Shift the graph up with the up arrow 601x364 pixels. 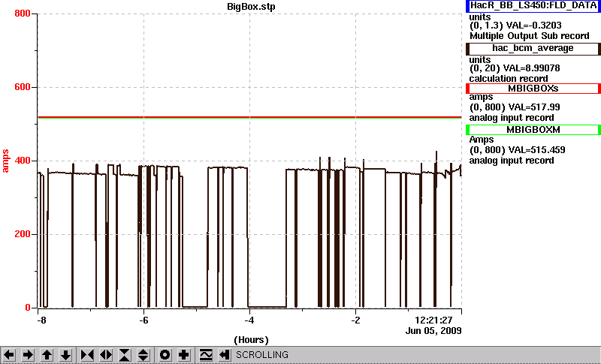pos(47,355)
